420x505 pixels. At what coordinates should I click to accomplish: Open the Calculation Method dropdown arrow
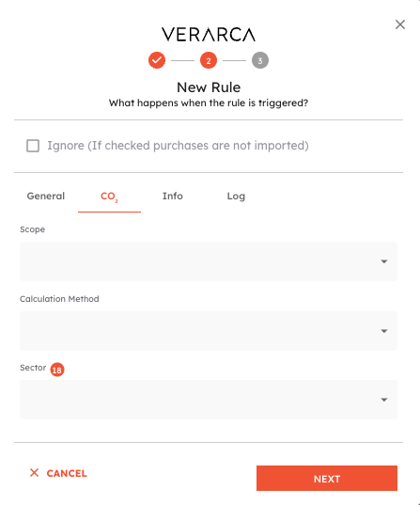(x=384, y=331)
